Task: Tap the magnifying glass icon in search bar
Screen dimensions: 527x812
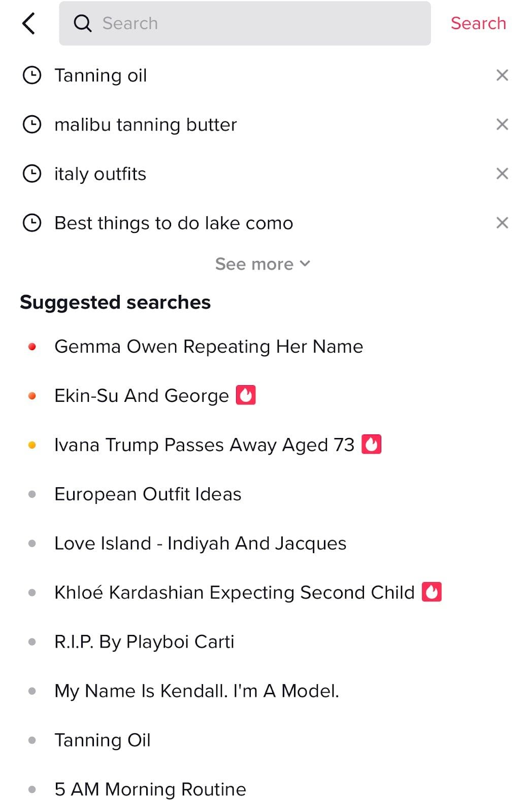Action: point(83,23)
